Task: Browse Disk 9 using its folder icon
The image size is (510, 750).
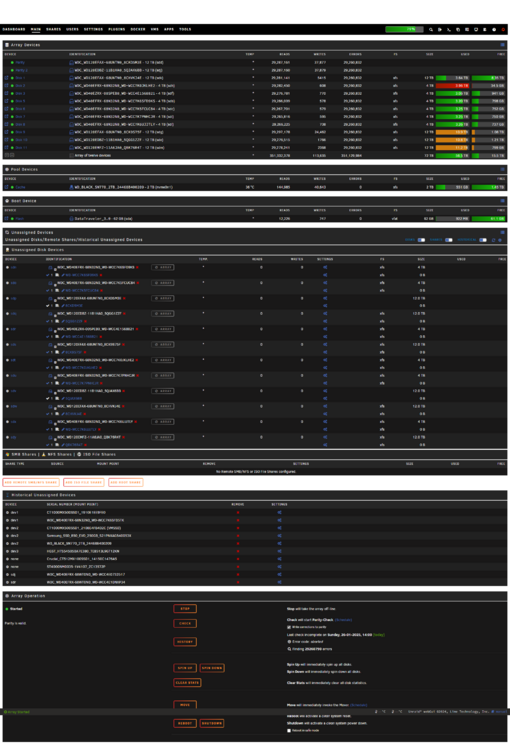Action: [7, 132]
